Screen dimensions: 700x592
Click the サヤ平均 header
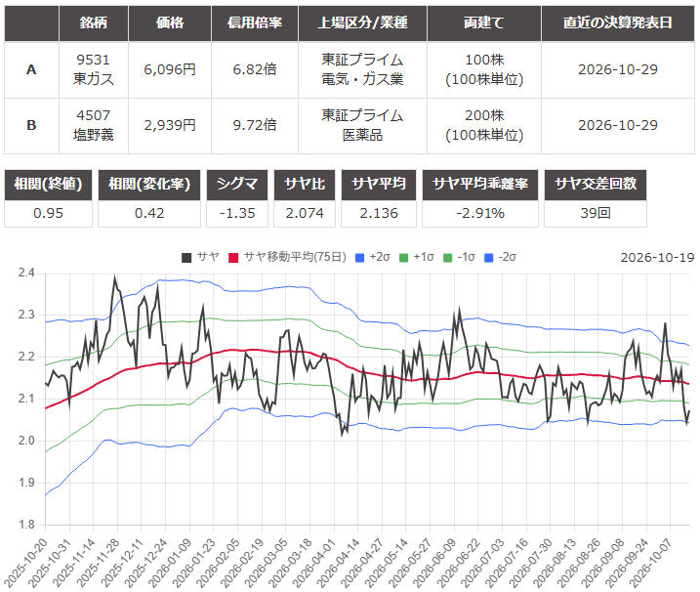tap(379, 185)
